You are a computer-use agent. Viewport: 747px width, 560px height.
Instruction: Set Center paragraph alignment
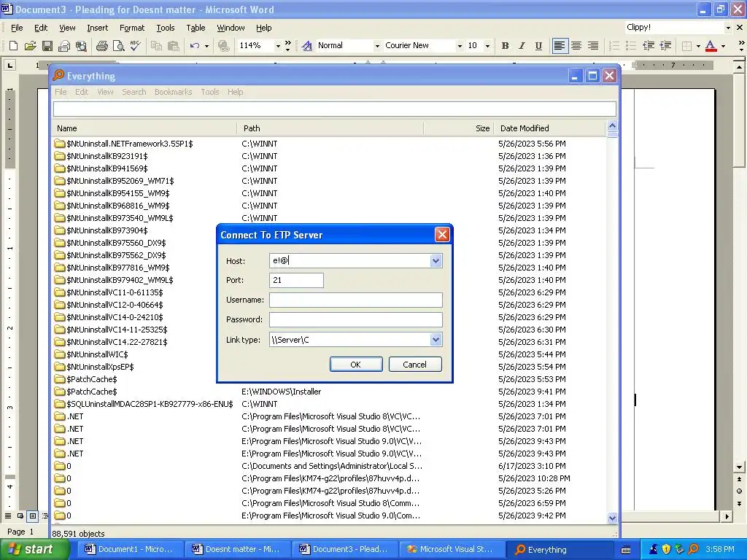[x=576, y=46]
